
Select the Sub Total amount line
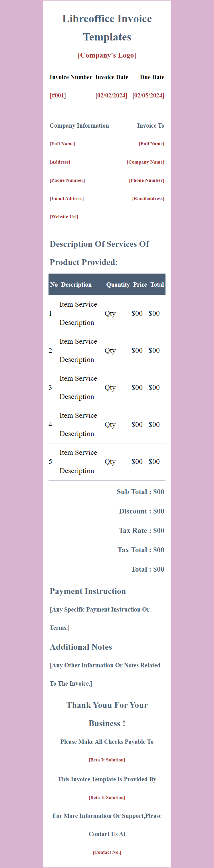140,492
